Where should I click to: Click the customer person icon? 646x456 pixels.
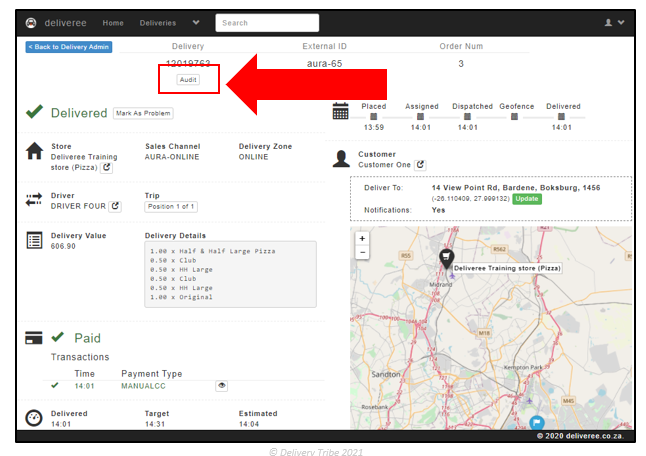[x=341, y=159]
